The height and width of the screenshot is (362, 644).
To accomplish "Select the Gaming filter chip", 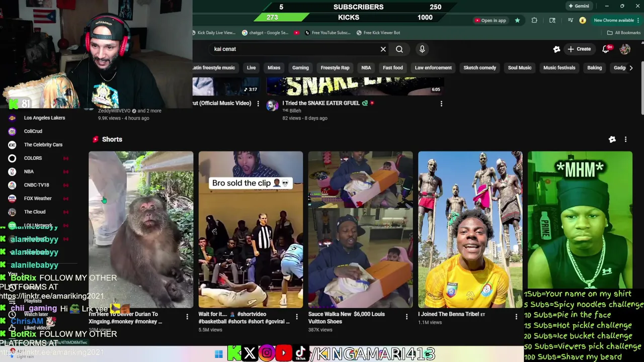I will point(300,68).
